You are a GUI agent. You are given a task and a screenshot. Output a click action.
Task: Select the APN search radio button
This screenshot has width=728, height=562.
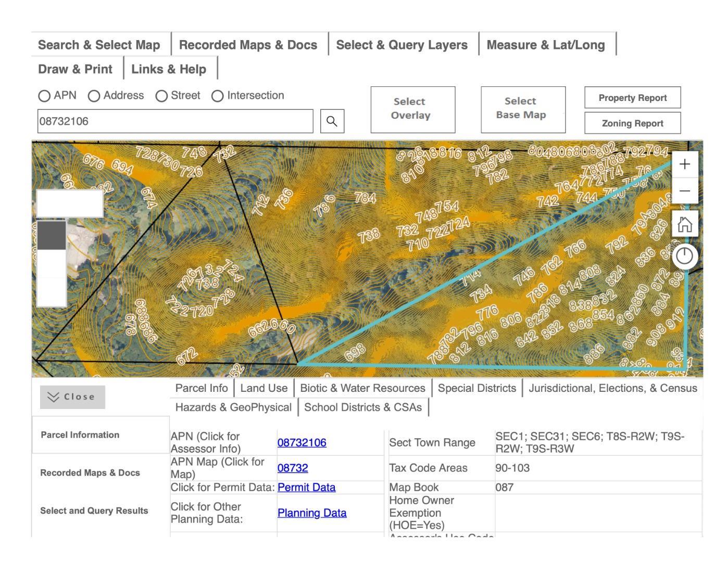[x=45, y=96]
